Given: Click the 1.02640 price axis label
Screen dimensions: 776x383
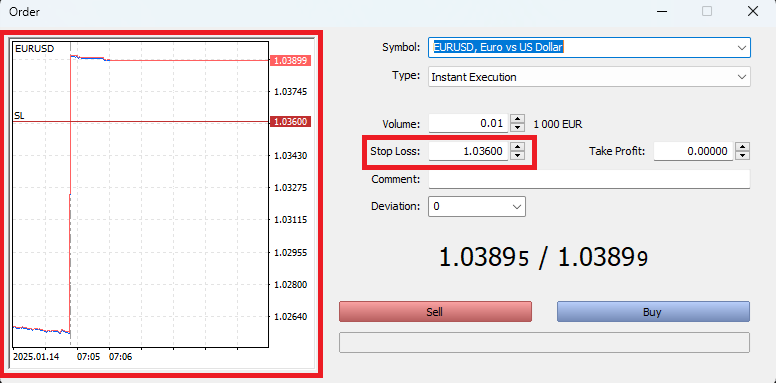Looking at the screenshot, I should [291, 316].
